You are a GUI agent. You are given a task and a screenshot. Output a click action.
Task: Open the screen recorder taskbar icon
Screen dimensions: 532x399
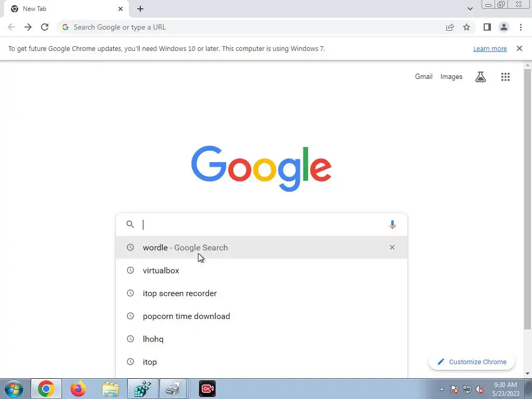(x=207, y=389)
